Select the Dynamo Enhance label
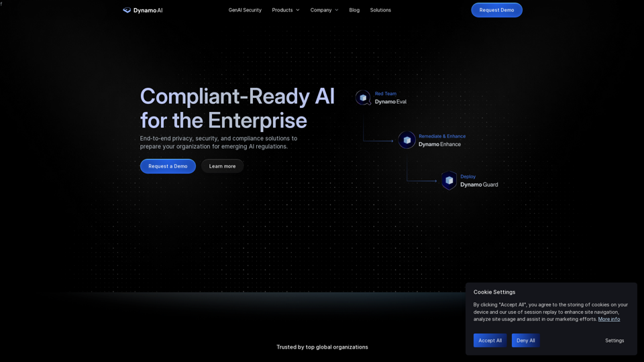 point(439,145)
